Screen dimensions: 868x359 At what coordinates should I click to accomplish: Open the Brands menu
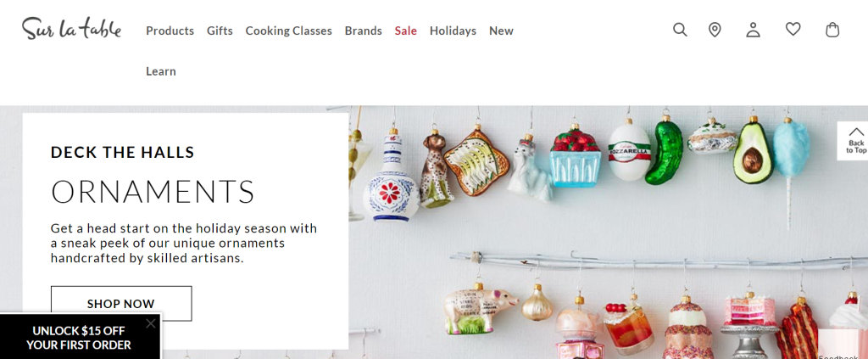point(363,31)
